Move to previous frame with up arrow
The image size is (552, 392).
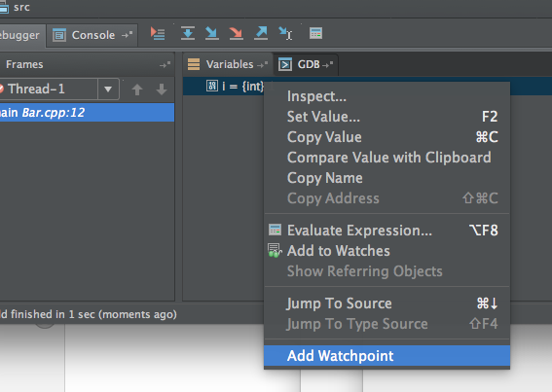tap(137, 89)
